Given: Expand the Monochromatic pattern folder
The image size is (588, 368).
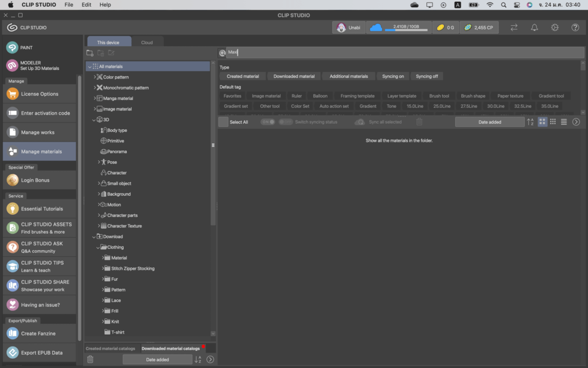Looking at the screenshot, I should (94, 88).
